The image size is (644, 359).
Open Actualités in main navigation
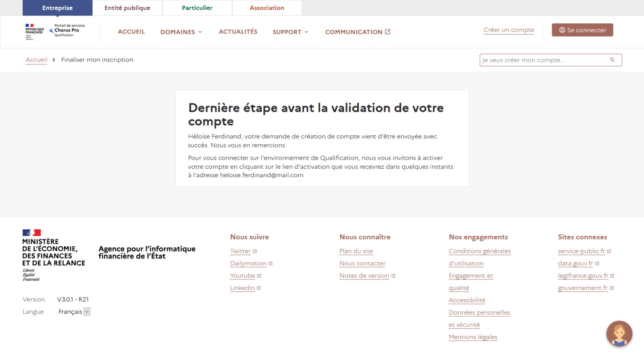tap(238, 32)
